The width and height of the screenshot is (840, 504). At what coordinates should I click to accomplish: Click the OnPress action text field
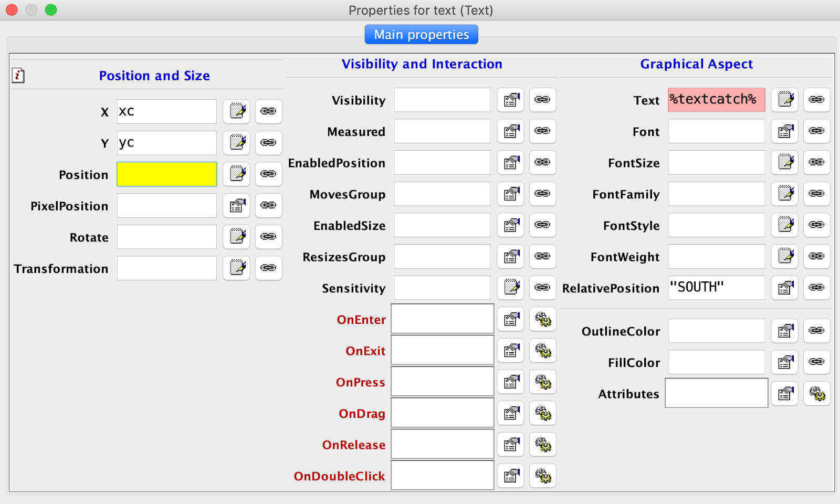pyautogui.click(x=443, y=382)
